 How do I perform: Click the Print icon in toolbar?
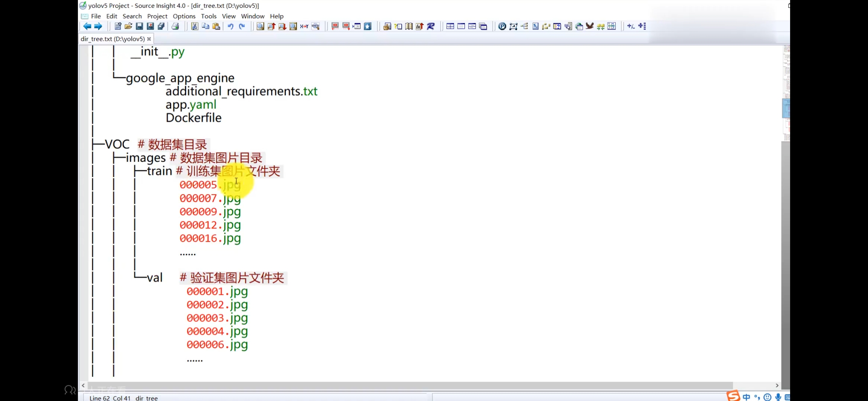tap(175, 26)
